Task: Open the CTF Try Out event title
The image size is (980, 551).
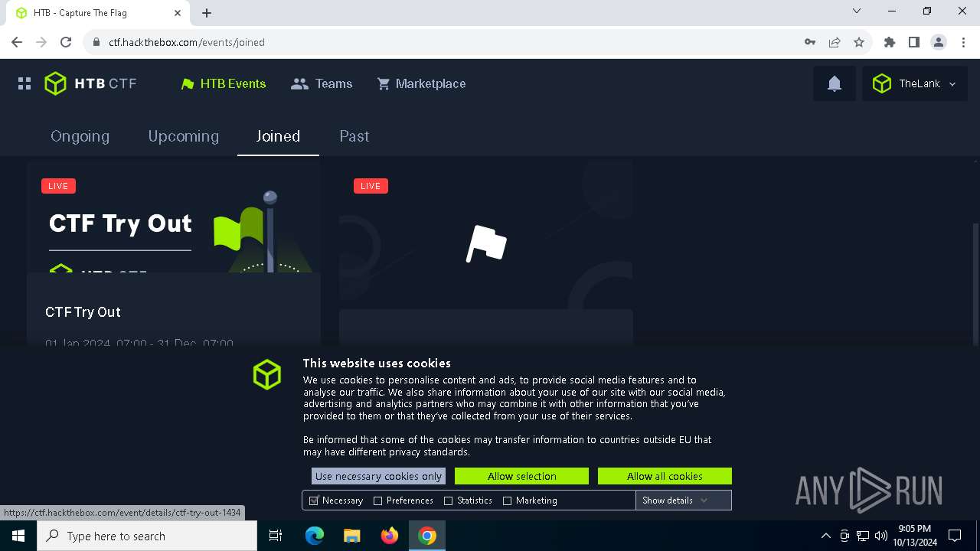Action: (83, 312)
